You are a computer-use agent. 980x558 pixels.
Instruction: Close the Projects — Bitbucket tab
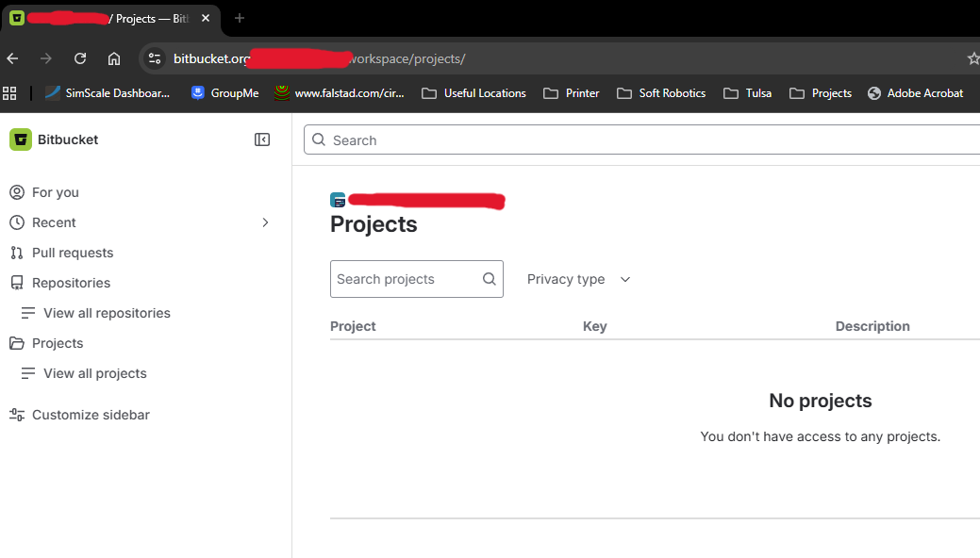[206, 18]
